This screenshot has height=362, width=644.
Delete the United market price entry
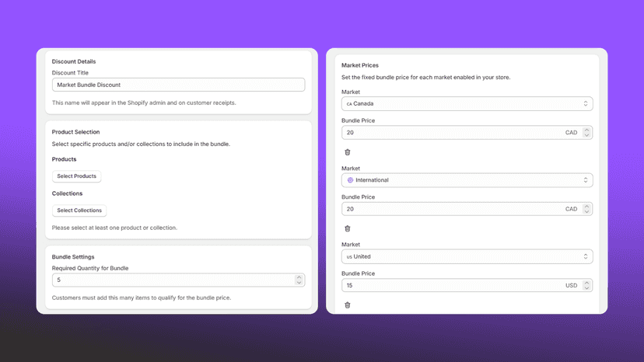[348, 305]
